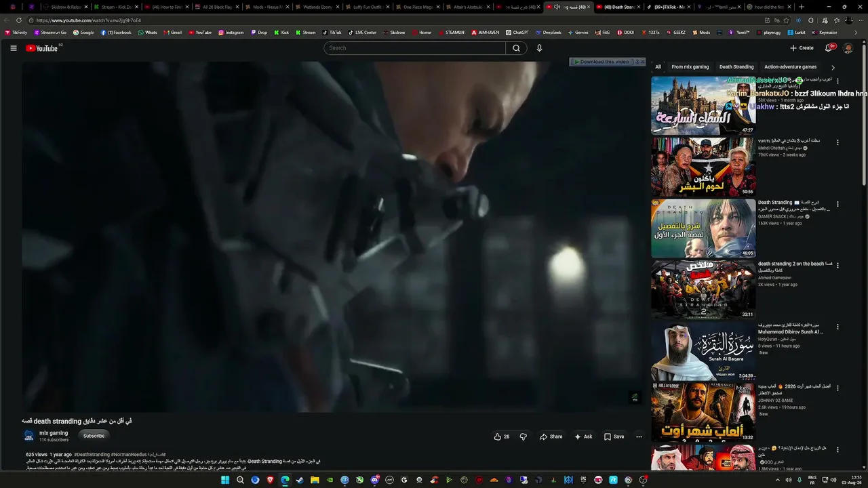Open options for the Surah Al Baqara video
This screenshot has width=868, height=488.
837,327
